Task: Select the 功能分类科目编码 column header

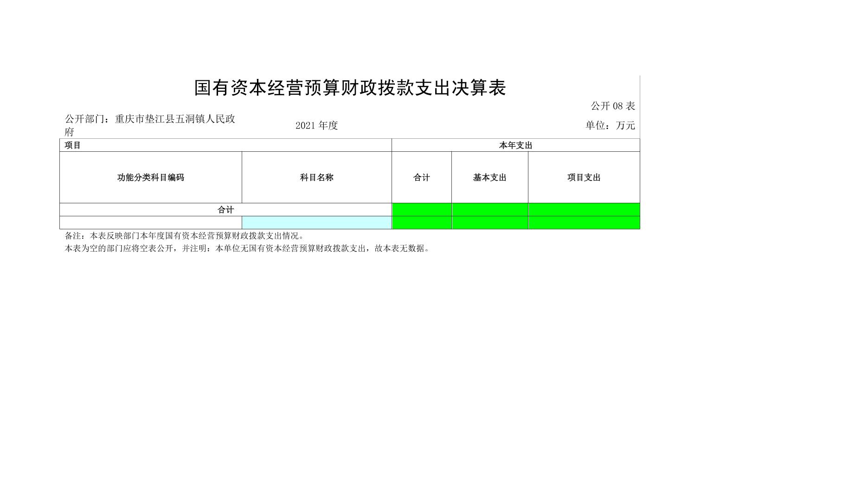Action: (150, 177)
